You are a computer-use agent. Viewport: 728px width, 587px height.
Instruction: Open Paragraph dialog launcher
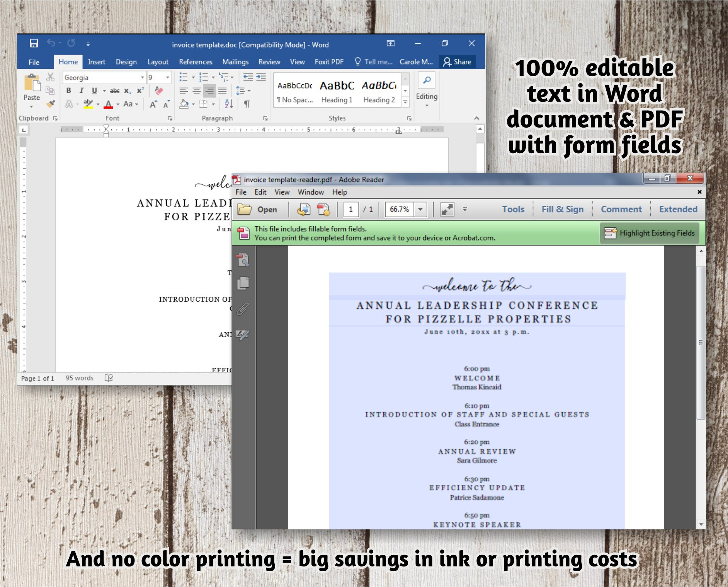[x=265, y=118]
